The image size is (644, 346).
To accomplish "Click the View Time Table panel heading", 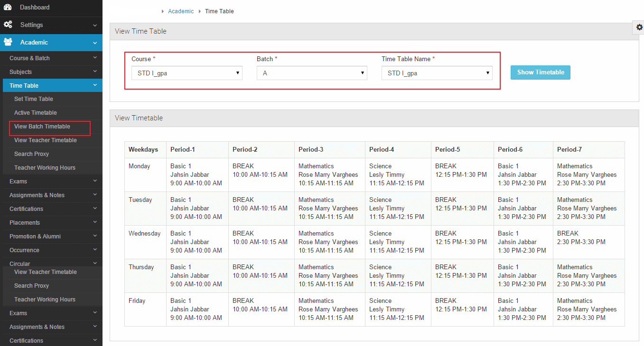I will point(140,31).
